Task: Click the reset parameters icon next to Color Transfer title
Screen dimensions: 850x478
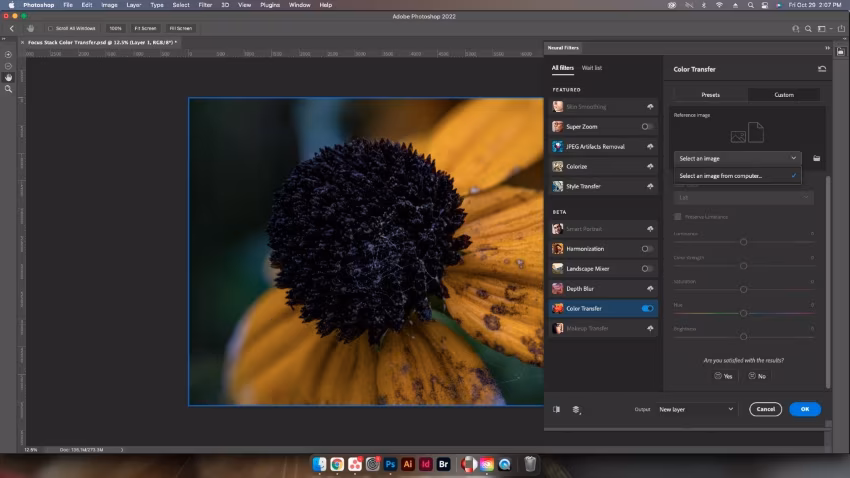Action: pos(821,69)
